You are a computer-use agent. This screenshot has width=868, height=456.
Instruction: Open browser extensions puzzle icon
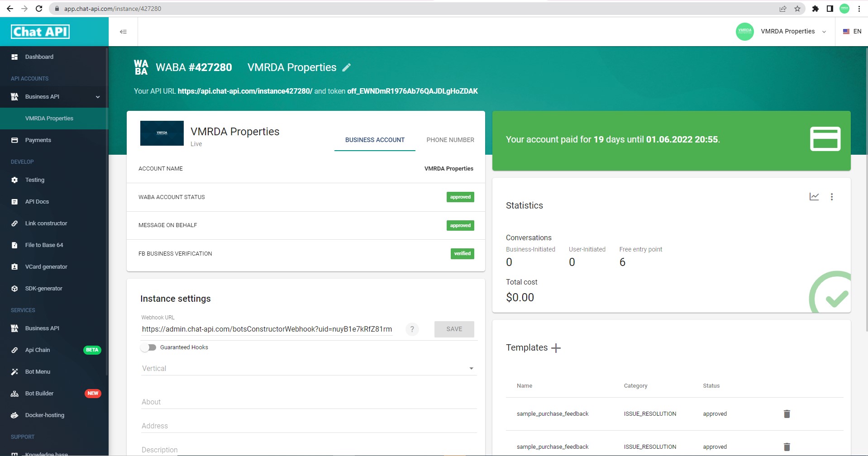tap(816, 9)
